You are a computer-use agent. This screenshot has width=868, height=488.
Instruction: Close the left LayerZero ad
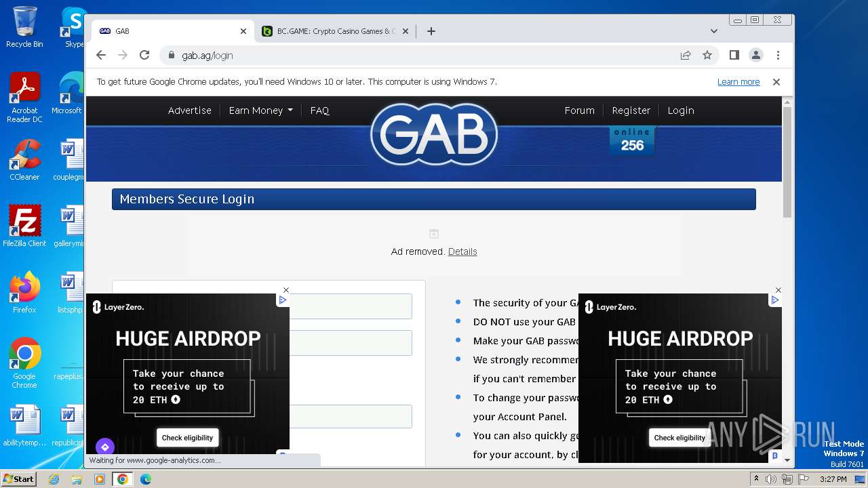pos(286,290)
